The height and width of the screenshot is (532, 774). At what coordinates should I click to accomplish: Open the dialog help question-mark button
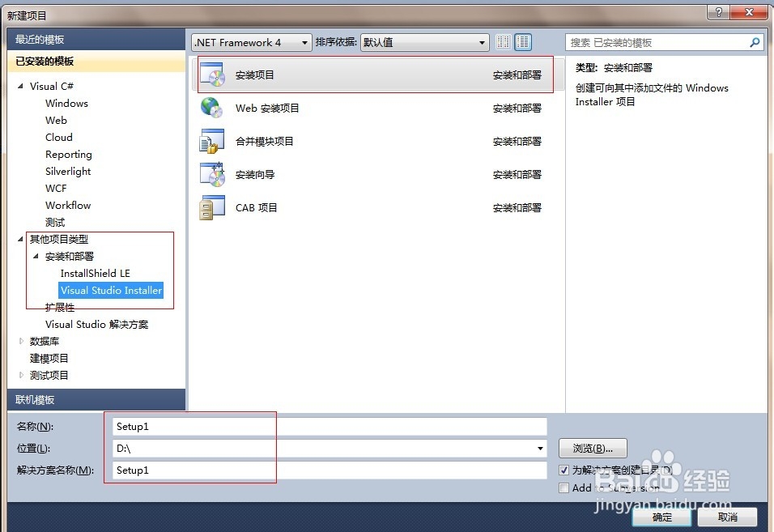(718, 12)
